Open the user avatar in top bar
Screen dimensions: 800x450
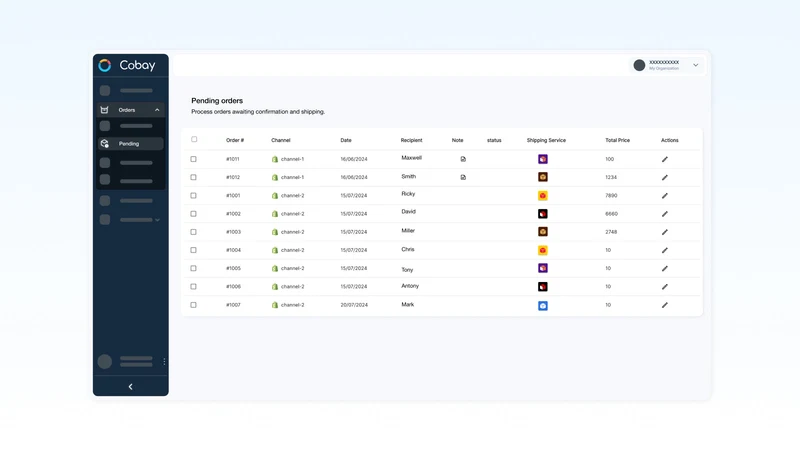click(639, 65)
